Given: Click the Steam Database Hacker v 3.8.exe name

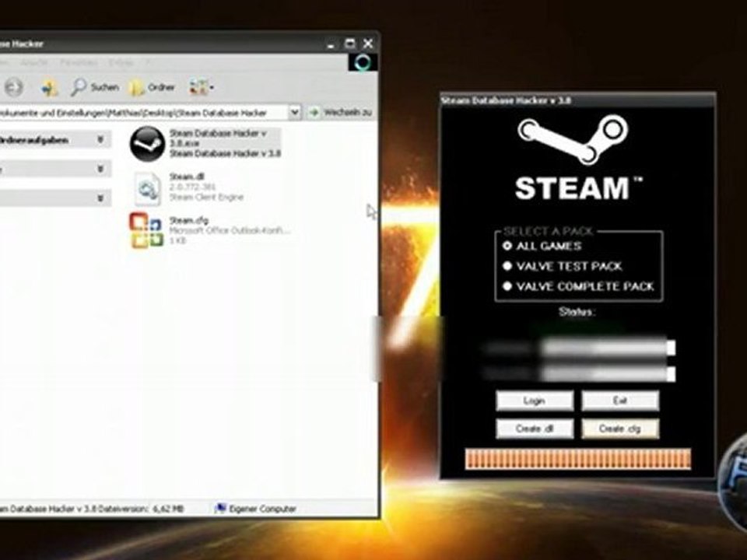Looking at the screenshot, I should point(218,138).
